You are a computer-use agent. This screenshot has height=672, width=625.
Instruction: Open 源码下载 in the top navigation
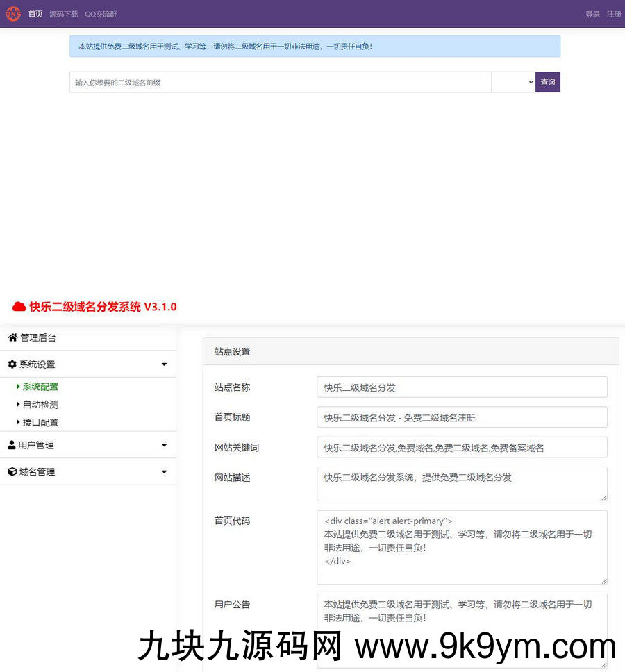(x=64, y=14)
